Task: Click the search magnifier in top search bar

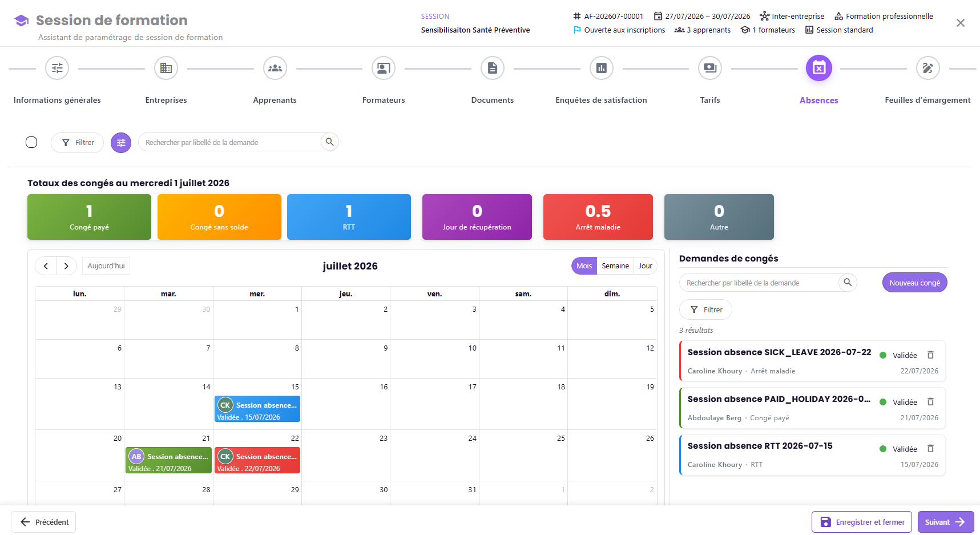Action: point(329,142)
